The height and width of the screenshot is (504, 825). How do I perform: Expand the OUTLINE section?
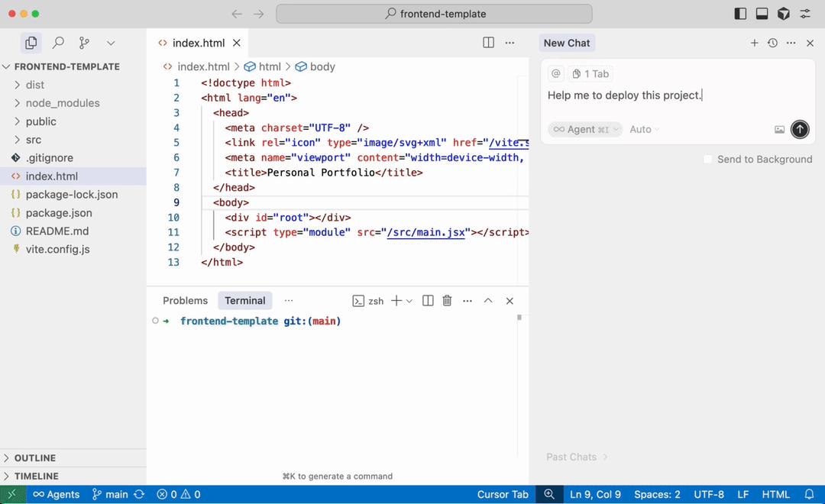(x=35, y=458)
